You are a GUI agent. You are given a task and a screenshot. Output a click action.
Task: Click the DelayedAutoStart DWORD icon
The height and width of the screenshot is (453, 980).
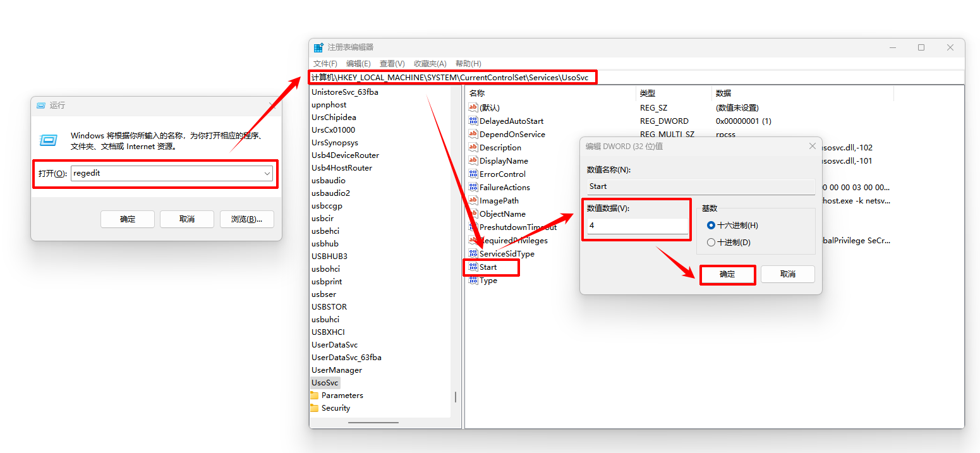tap(473, 121)
